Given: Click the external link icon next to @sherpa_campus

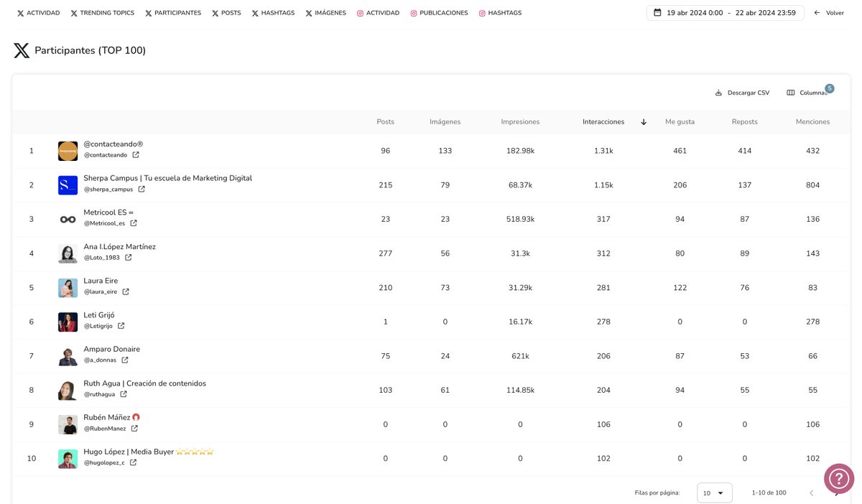Looking at the screenshot, I should click(x=141, y=189).
